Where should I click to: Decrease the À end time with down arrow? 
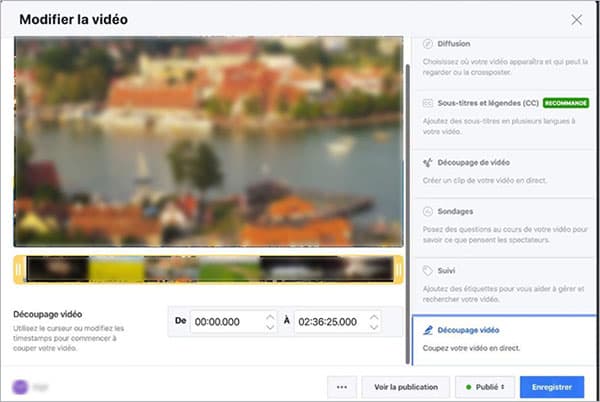(374, 327)
